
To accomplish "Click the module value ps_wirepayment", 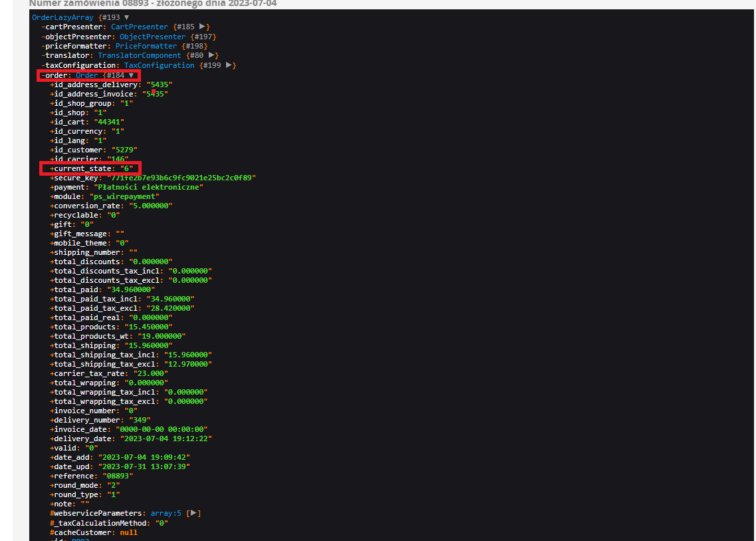I will (x=124, y=196).
